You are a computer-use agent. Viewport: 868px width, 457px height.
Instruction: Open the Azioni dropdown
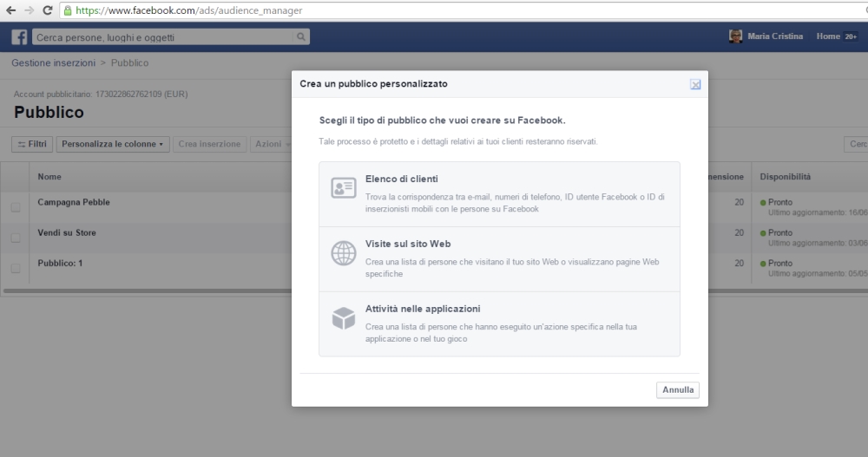pos(271,144)
